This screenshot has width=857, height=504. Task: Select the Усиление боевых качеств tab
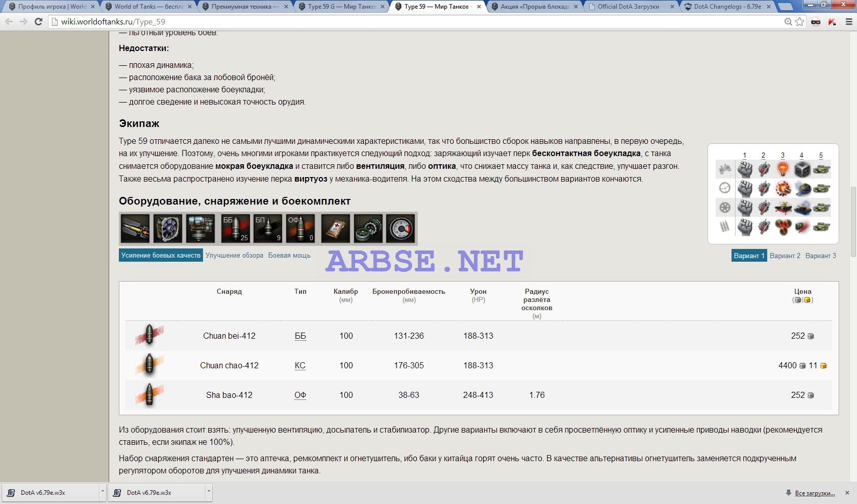click(161, 255)
